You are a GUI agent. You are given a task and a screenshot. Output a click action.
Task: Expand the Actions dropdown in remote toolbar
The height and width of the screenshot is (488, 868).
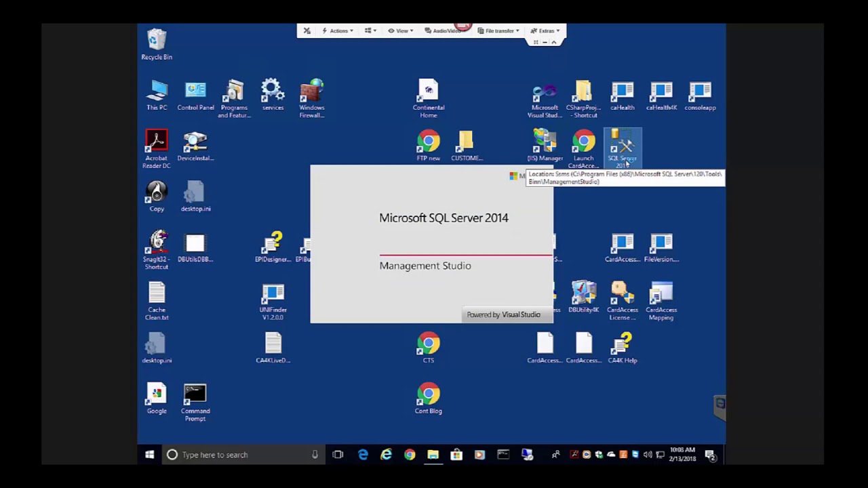(x=338, y=30)
